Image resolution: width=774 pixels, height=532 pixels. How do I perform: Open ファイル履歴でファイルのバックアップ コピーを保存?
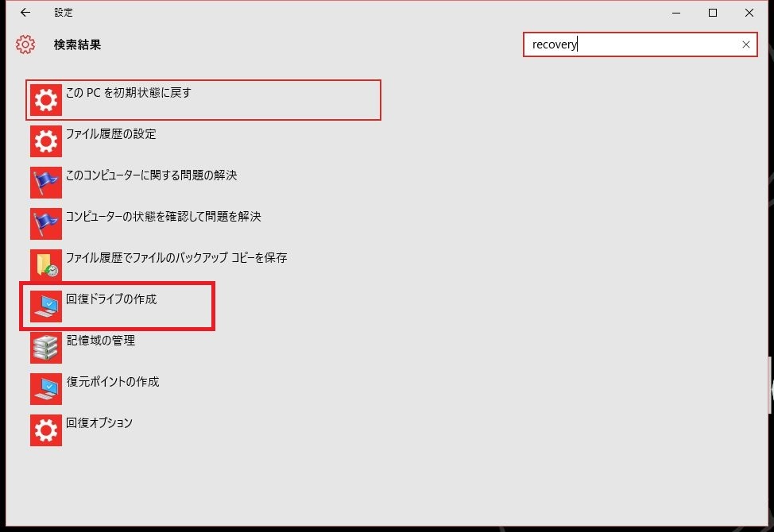click(x=176, y=258)
